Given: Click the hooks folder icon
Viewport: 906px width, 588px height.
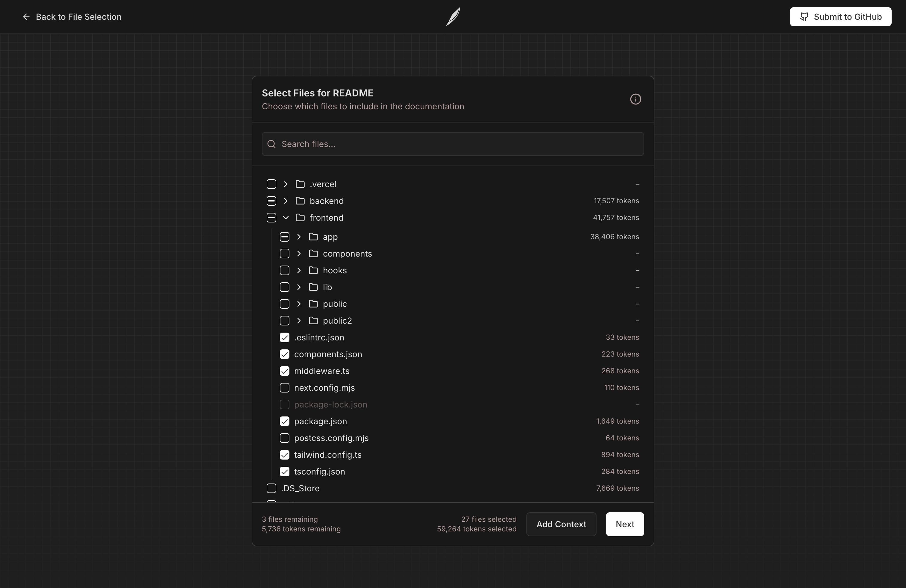Looking at the screenshot, I should click(x=313, y=270).
